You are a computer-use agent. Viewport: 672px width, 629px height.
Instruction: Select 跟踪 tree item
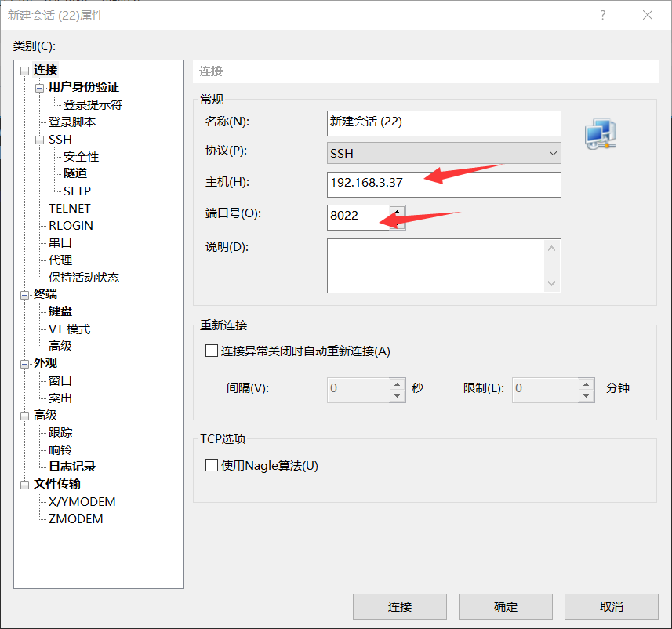[x=60, y=433]
